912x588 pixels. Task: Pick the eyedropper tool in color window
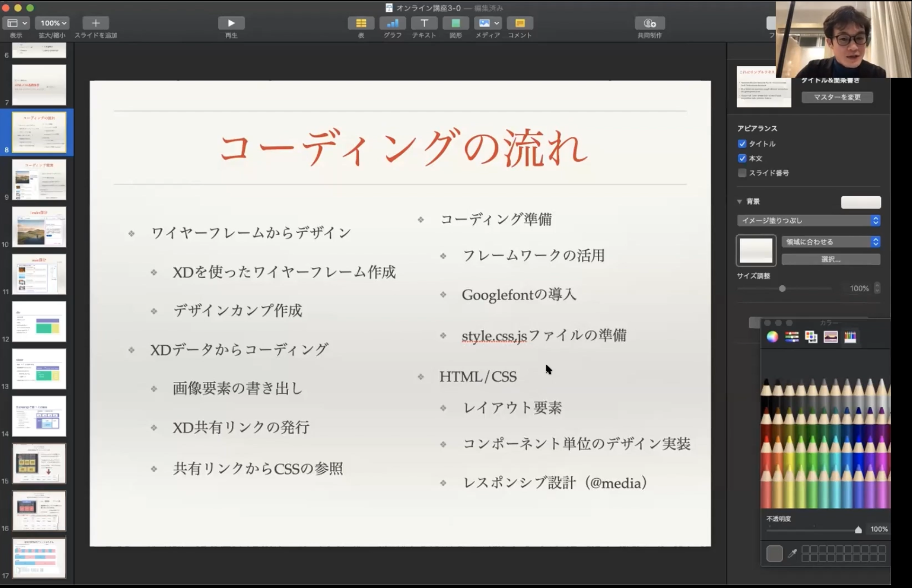point(792,553)
